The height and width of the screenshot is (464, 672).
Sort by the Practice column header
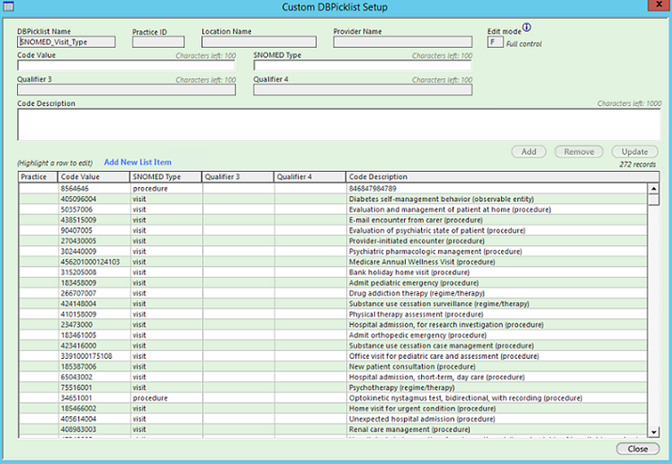click(38, 177)
